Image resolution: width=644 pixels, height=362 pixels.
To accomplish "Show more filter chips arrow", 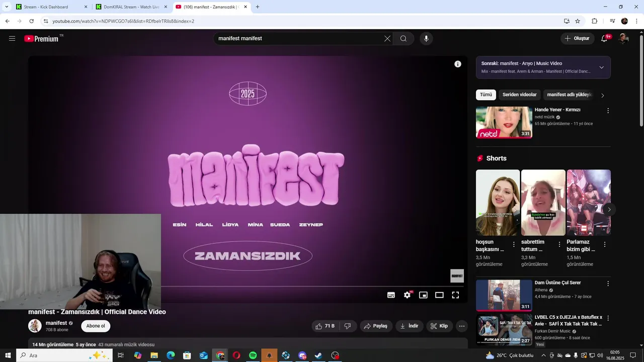I will tap(603, 95).
